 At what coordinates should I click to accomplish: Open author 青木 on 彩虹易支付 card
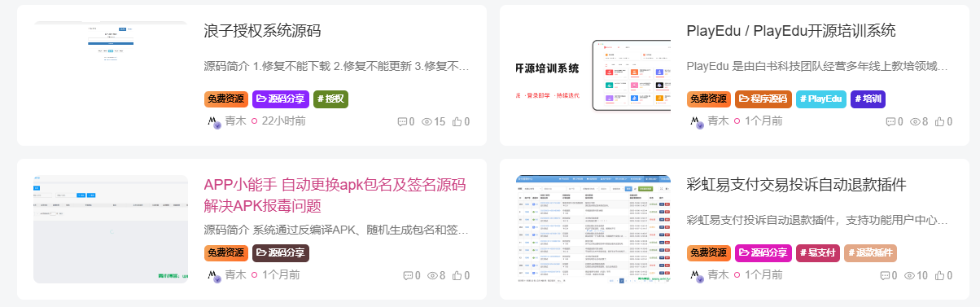coord(718,275)
